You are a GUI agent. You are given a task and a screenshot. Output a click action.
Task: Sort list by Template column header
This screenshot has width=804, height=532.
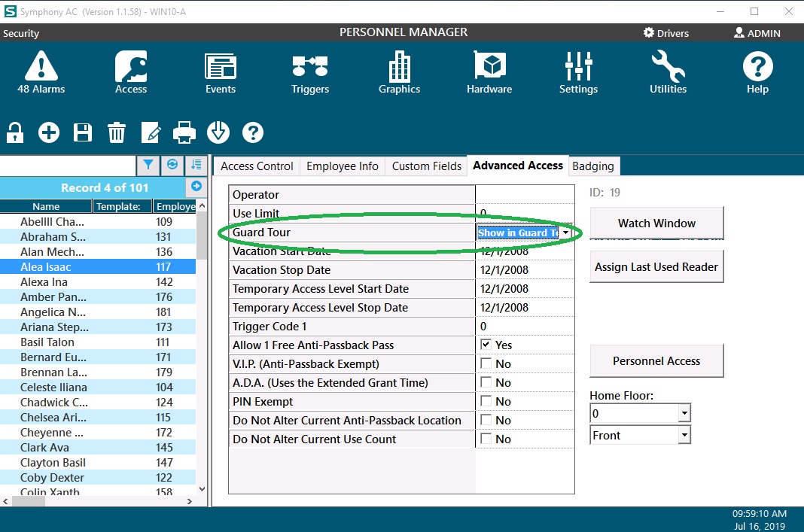(x=123, y=206)
